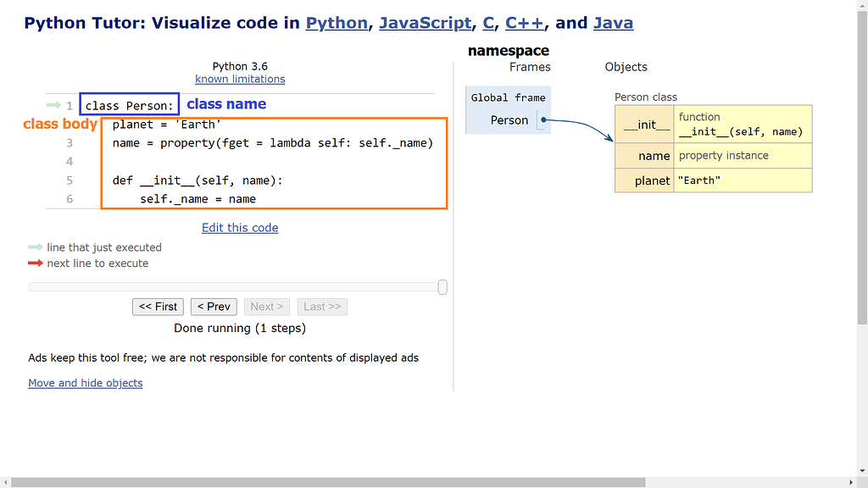Click the Person pointer dot in Global frame
Image resolution: width=868 pixels, height=488 pixels.
pyautogui.click(x=542, y=120)
